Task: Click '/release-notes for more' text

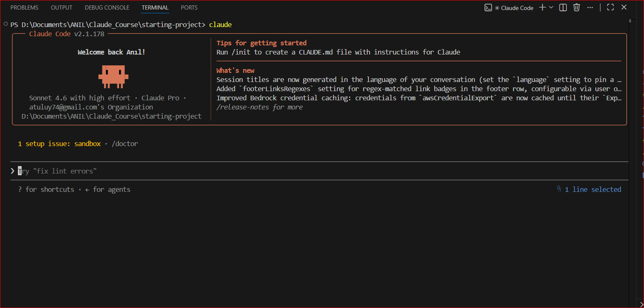Action: (x=259, y=107)
